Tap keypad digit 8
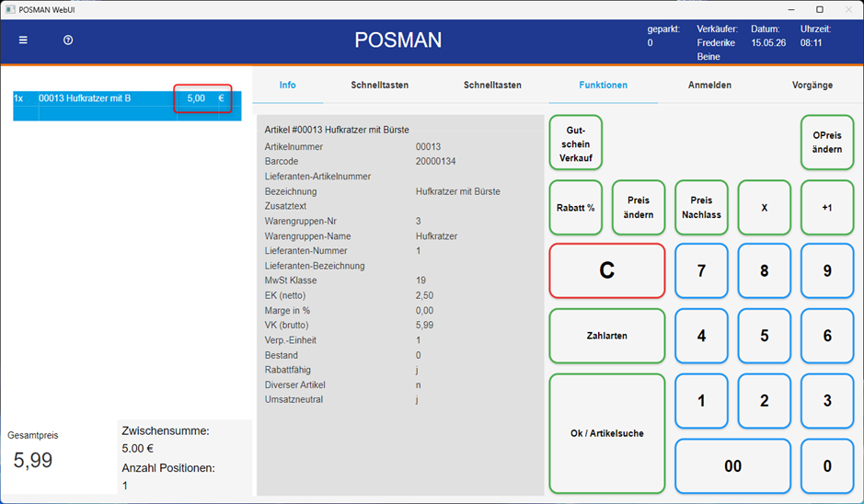This screenshot has width=864, height=504. click(765, 270)
